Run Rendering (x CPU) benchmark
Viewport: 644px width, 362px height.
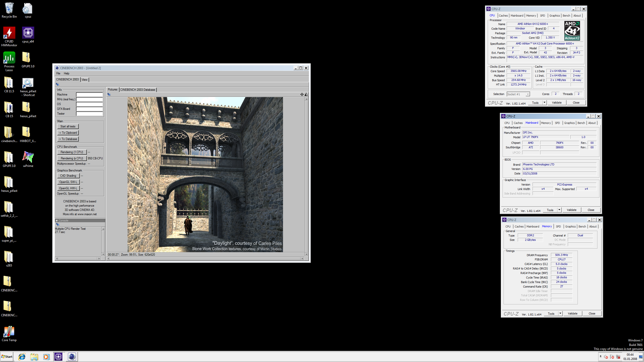[72, 158]
